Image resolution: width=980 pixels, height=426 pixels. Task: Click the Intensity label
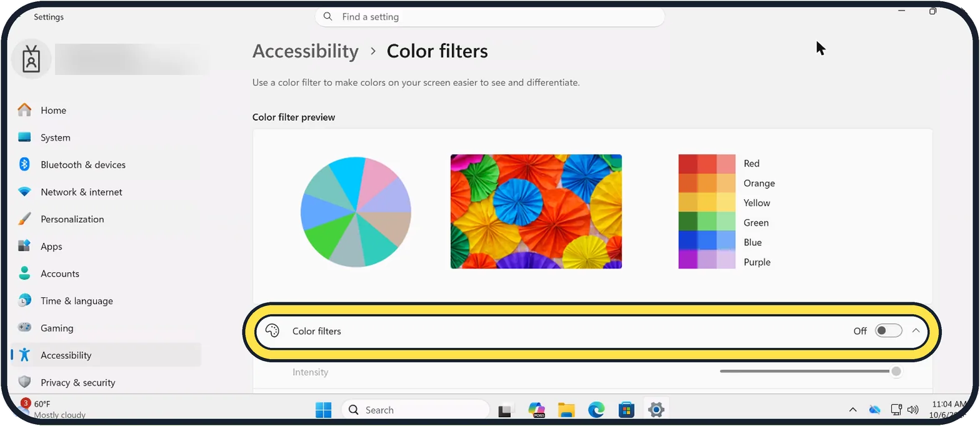click(x=310, y=372)
